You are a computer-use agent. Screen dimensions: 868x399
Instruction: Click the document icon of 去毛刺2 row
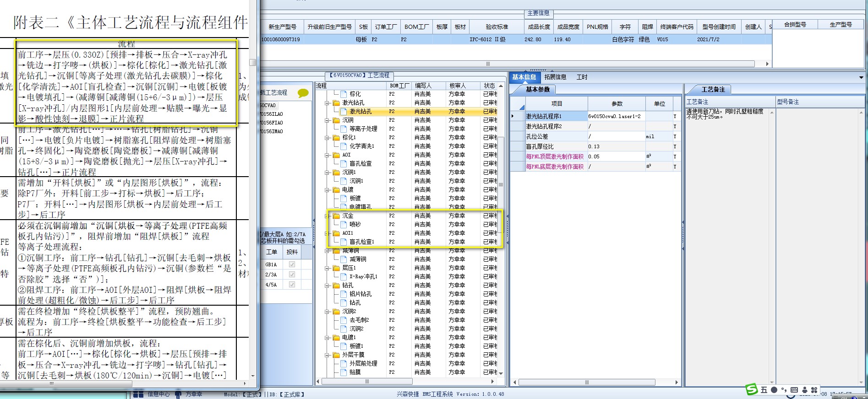[344, 320]
